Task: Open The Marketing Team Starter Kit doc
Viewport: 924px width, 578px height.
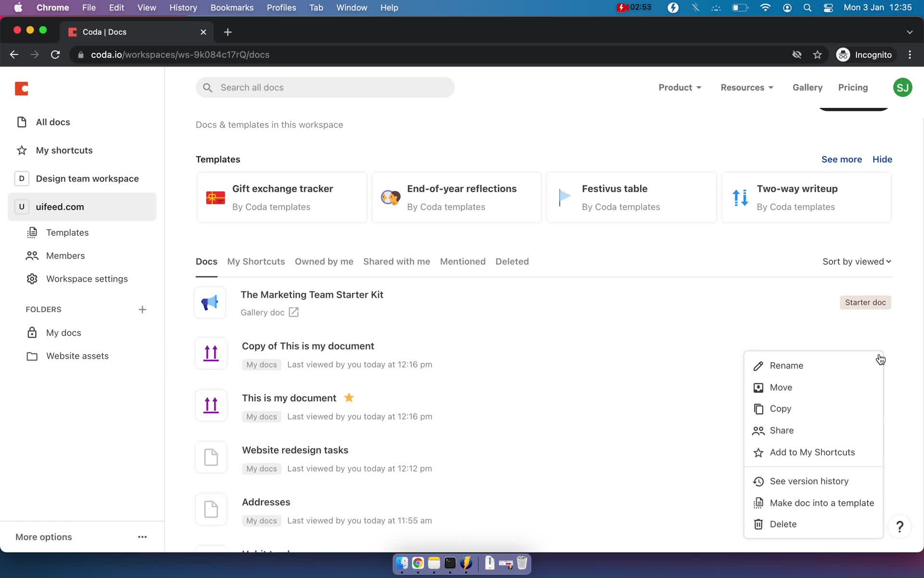Action: click(312, 295)
